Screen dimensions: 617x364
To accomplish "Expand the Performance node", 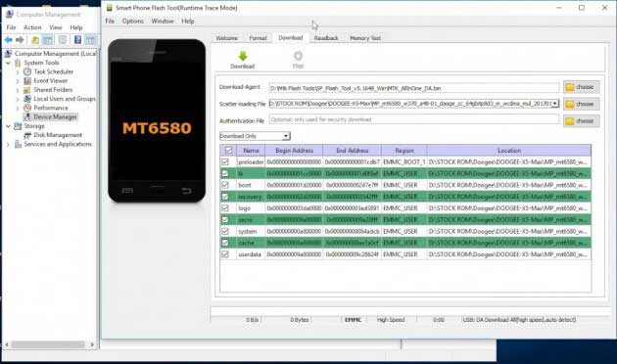I will (18, 108).
